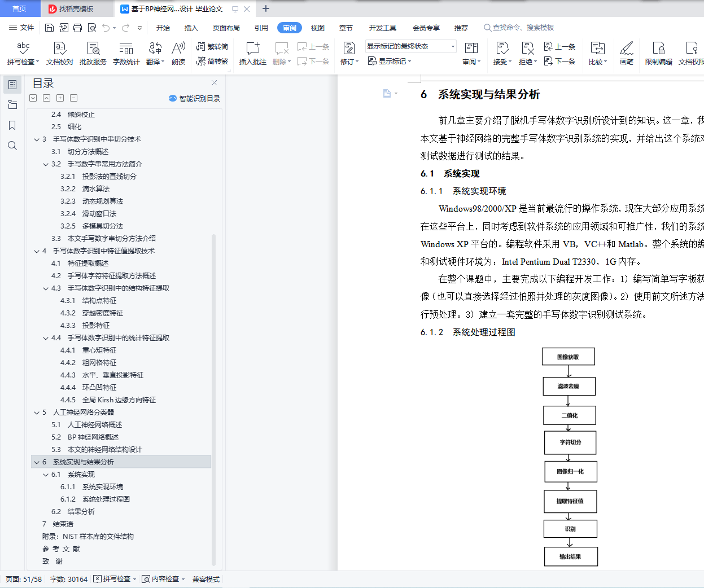Screen dimensions: 704x588
Task: Jump to 7 结束语 in outline
Action: [58, 524]
